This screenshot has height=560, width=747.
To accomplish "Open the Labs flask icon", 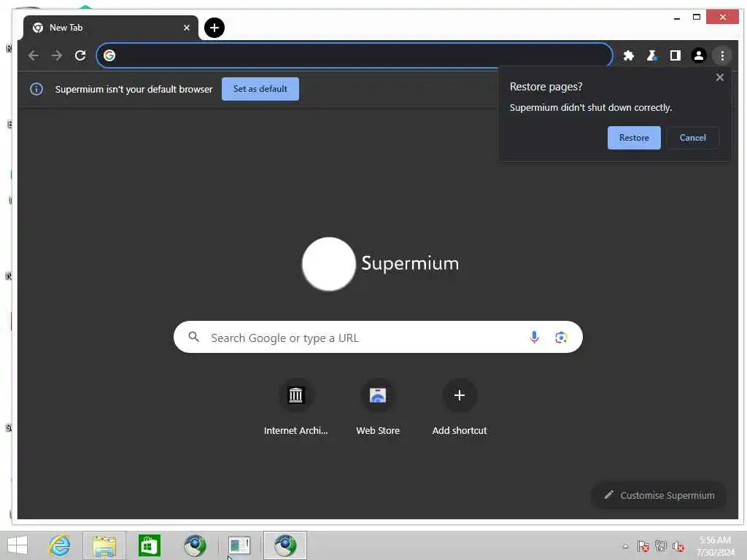I will click(651, 55).
